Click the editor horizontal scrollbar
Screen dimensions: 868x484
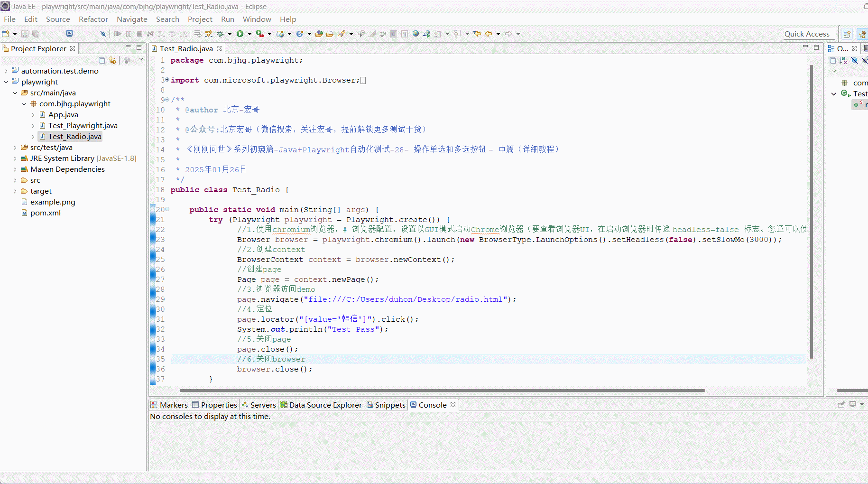[442, 391]
